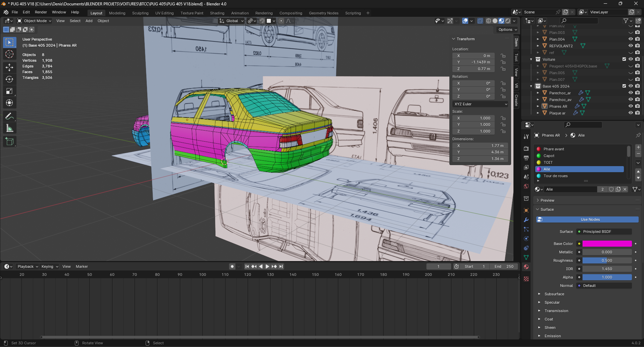Hide Parechoc_ar in the viewport
Viewport: 644px width, 347px height.
coord(631,93)
